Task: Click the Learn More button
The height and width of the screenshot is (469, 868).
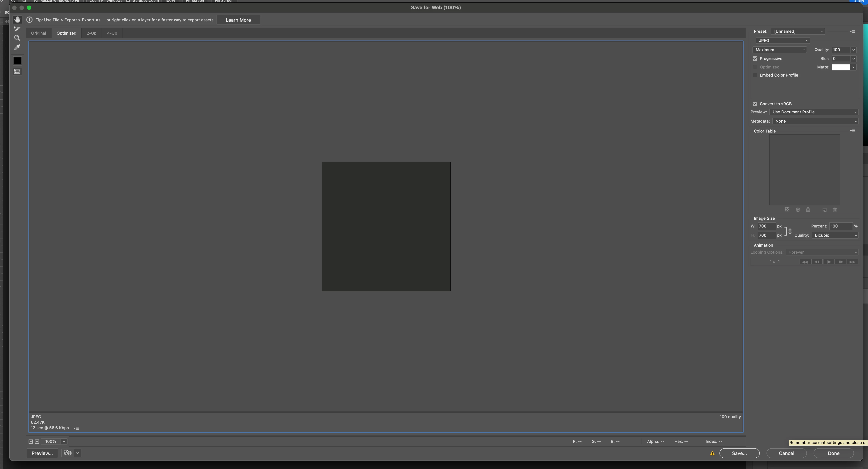Action: coord(238,20)
